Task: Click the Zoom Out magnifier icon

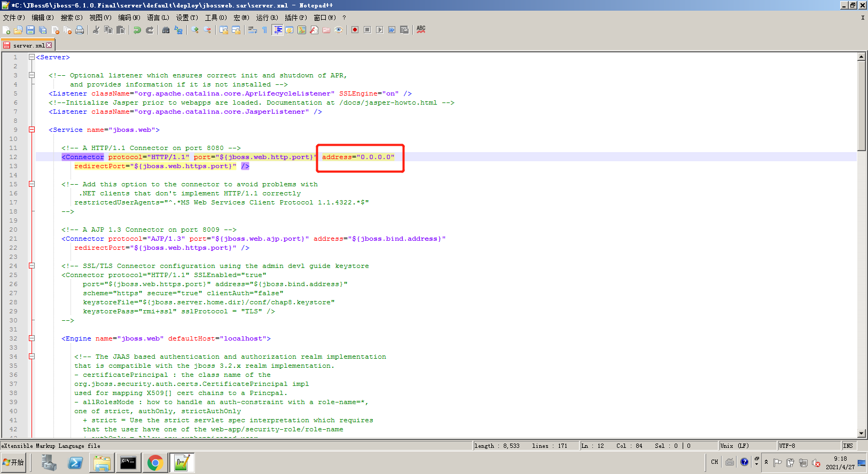Action: [207, 30]
